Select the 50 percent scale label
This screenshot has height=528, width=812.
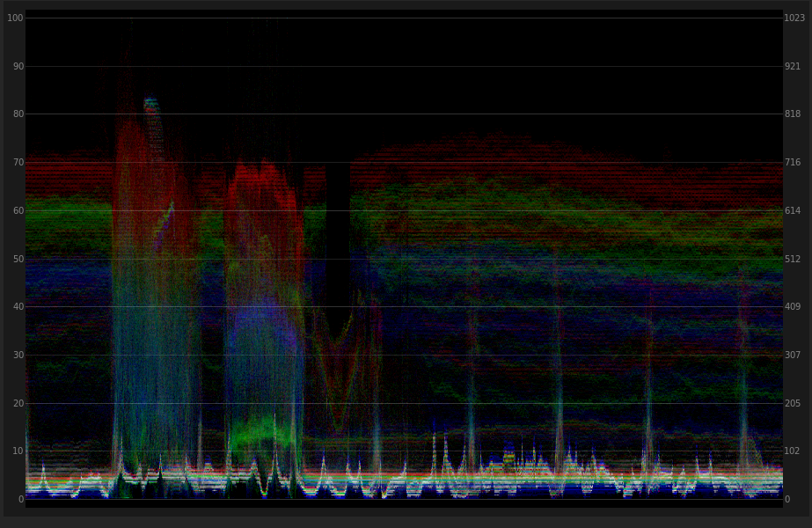click(18, 259)
